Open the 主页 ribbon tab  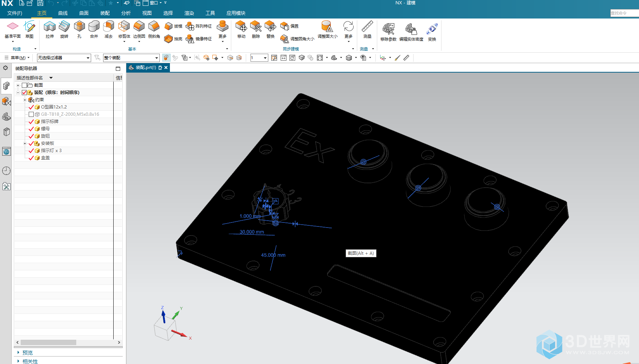[x=42, y=13]
